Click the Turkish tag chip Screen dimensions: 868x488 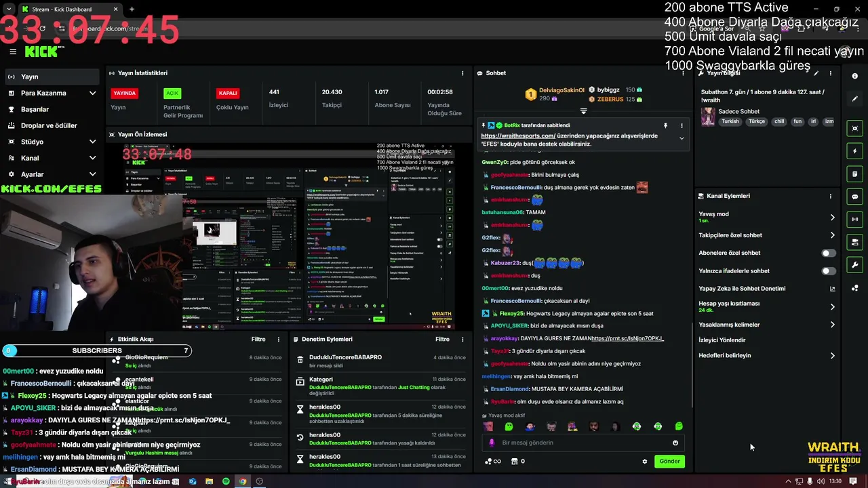tap(730, 121)
